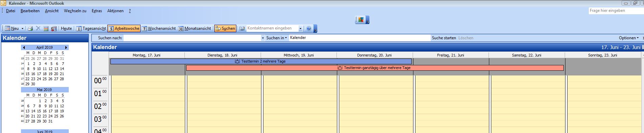Click the categorize icon next to the grid icon
Viewport: 644px width, 133px height.
(x=54, y=28)
